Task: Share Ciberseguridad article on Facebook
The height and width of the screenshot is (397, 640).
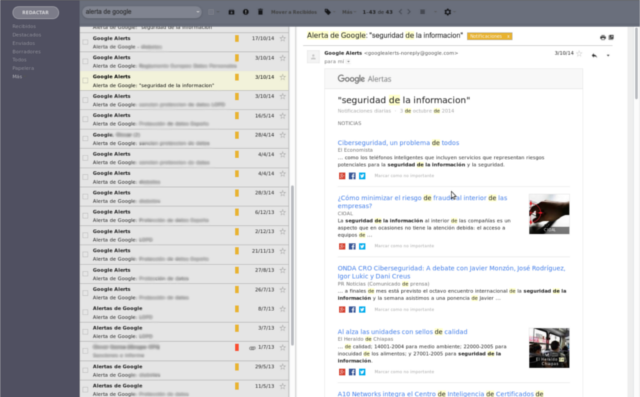Action: [x=352, y=176]
